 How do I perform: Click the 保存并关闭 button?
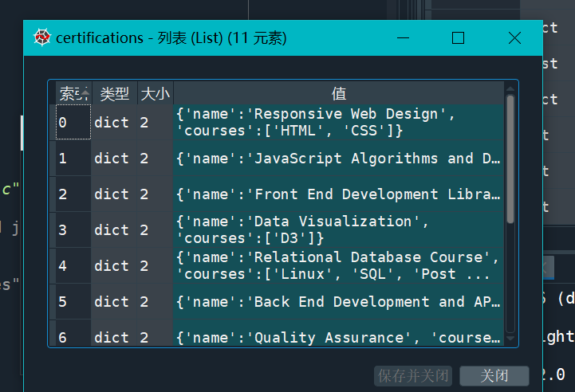click(413, 375)
